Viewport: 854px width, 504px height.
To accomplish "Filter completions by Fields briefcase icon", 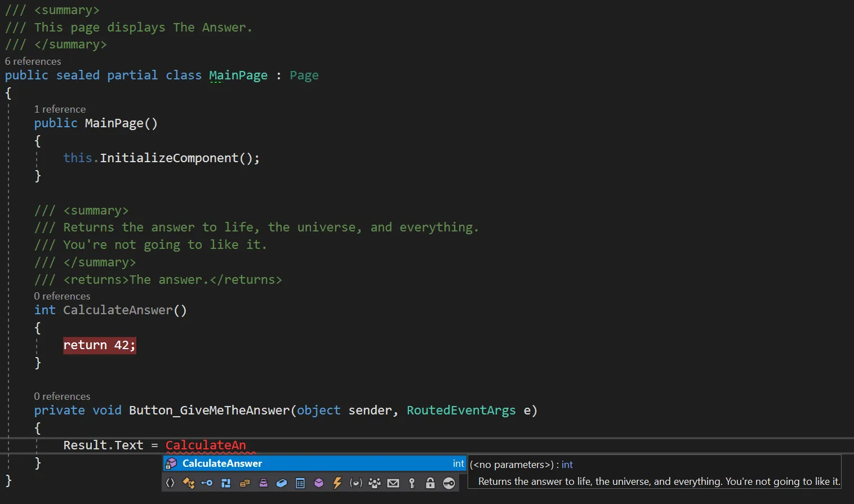I will (263, 483).
